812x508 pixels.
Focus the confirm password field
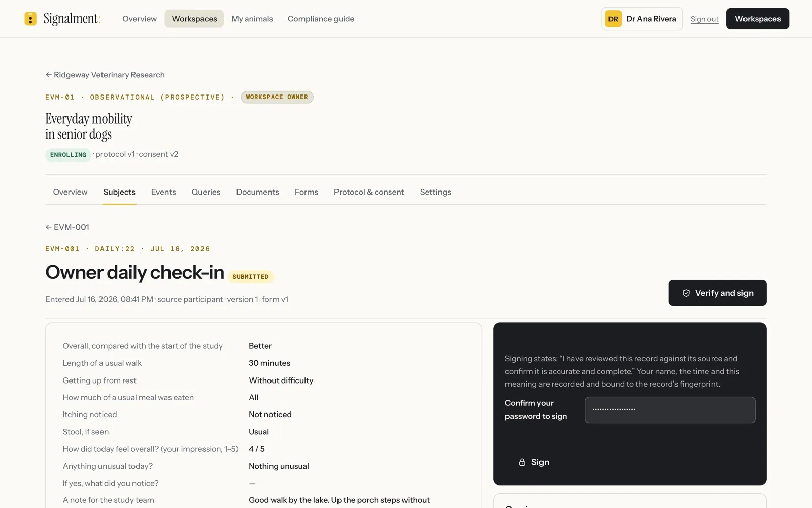[670, 410]
